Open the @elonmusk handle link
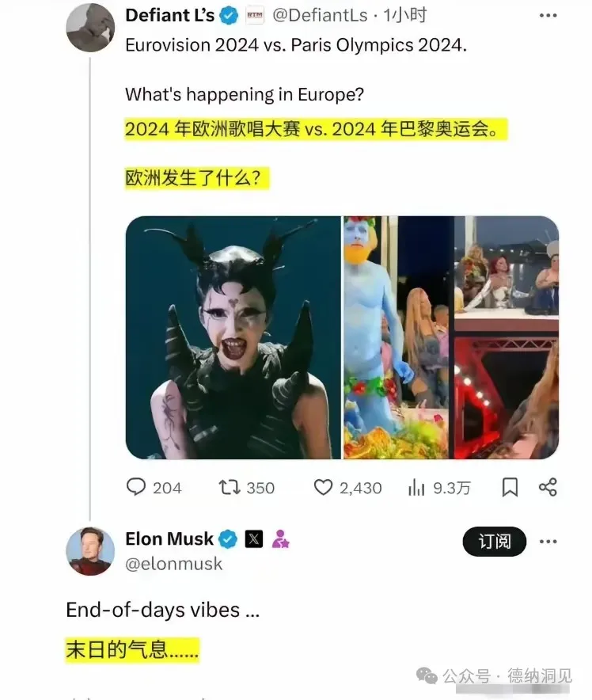Viewport: 592px width, 700px height. [173, 563]
